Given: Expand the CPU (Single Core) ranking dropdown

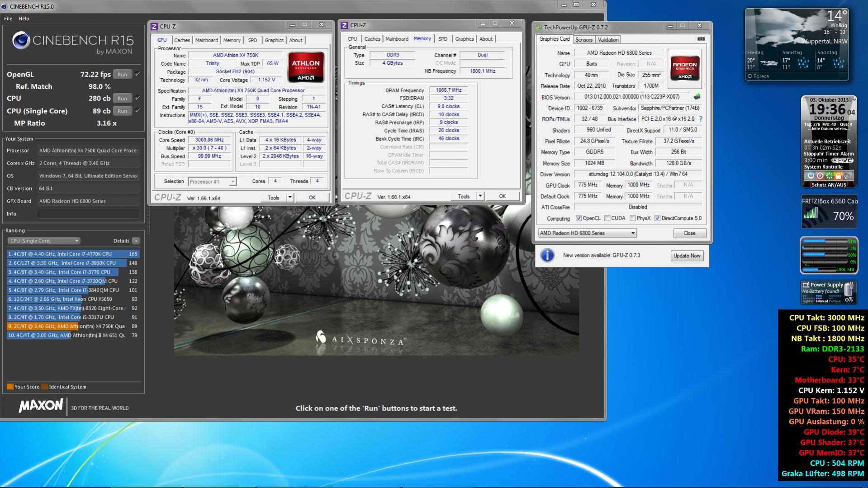Looking at the screenshot, I should click(x=43, y=241).
